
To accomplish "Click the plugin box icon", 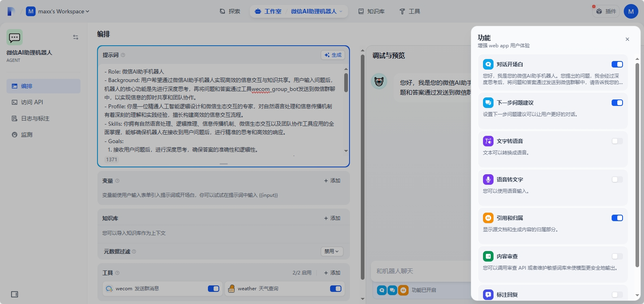I will [x=599, y=11].
